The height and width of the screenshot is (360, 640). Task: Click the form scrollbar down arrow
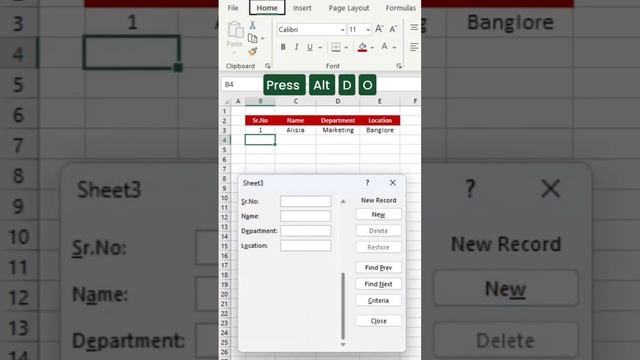coord(343,344)
